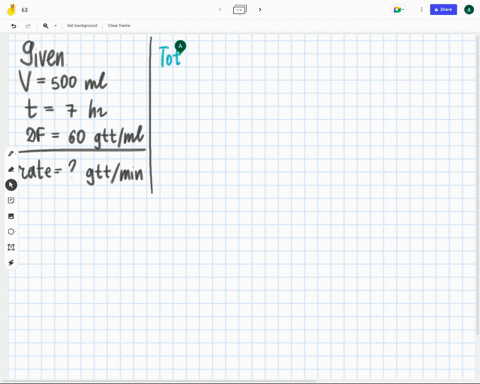Screen dimensions: 480x384
Task: Open the more actions menu
Action: click(421, 10)
